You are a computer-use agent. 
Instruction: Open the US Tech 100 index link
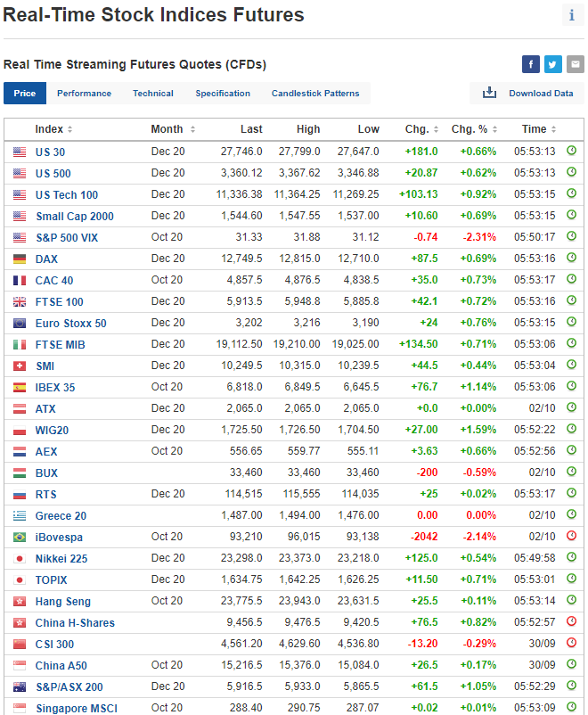tap(67, 195)
